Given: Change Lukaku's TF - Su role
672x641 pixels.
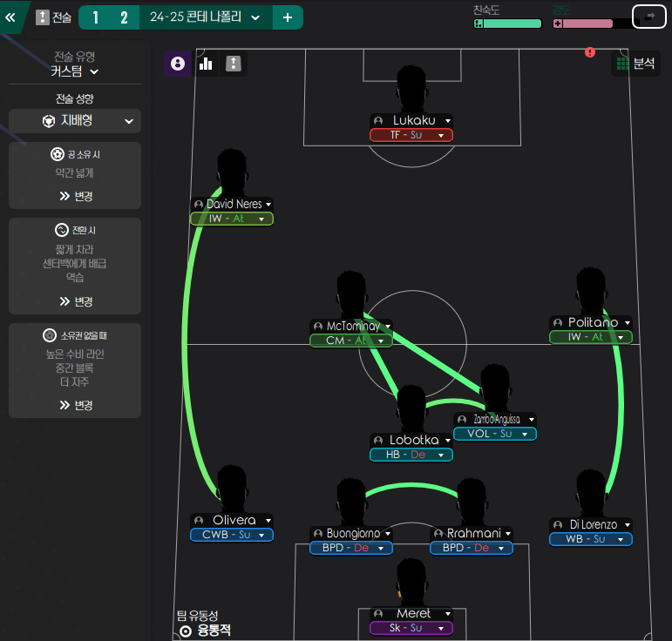Looking at the screenshot, I should pos(411,135).
